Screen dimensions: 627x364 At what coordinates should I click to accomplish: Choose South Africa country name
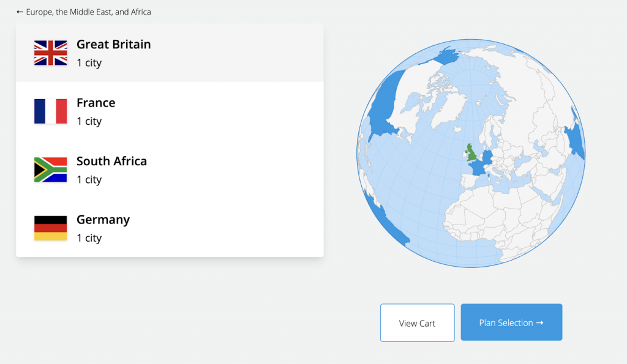click(x=111, y=161)
